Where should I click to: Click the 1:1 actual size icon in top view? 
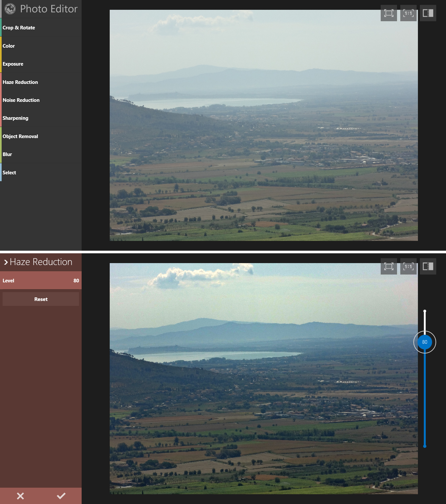pyautogui.click(x=408, y=13)
